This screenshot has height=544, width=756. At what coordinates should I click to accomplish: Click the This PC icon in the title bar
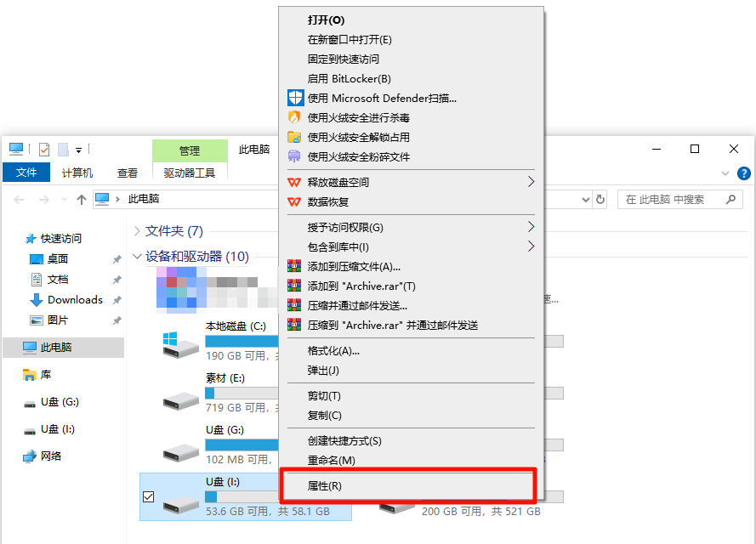[16, 150]
